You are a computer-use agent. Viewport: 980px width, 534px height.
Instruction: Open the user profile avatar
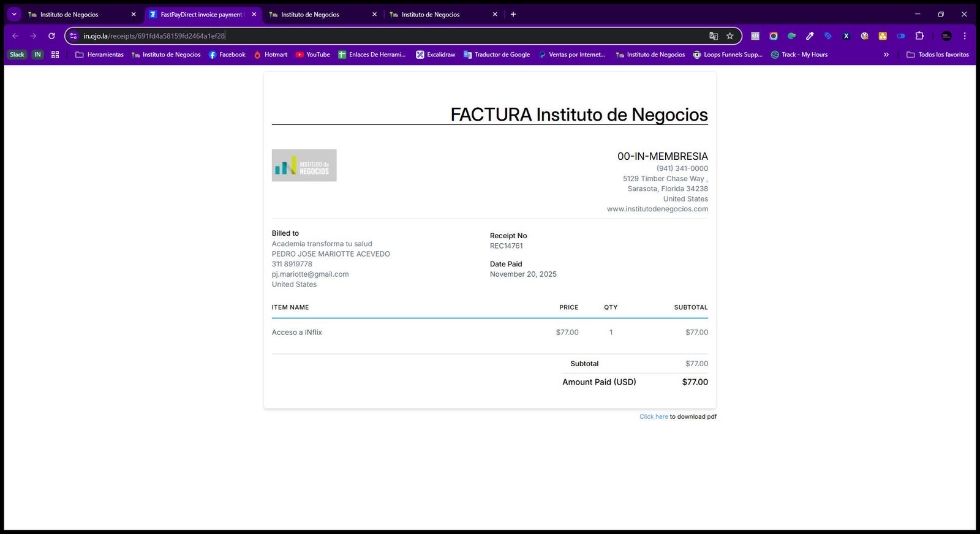pos(946,36)
